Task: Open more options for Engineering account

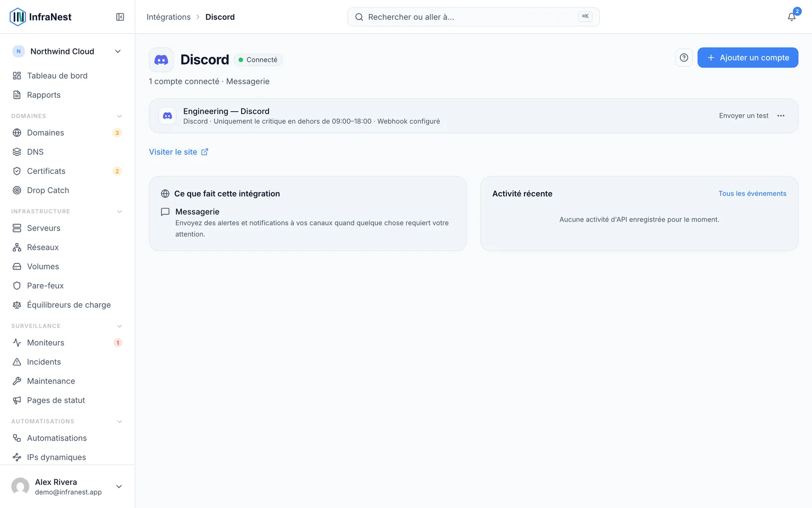Action: point(781,116)
